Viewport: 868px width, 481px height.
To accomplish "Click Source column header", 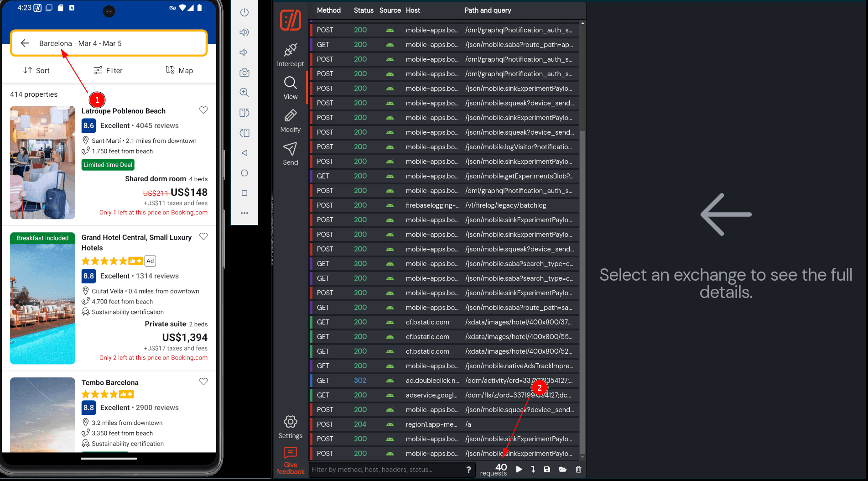I will (x=390, y=10).
